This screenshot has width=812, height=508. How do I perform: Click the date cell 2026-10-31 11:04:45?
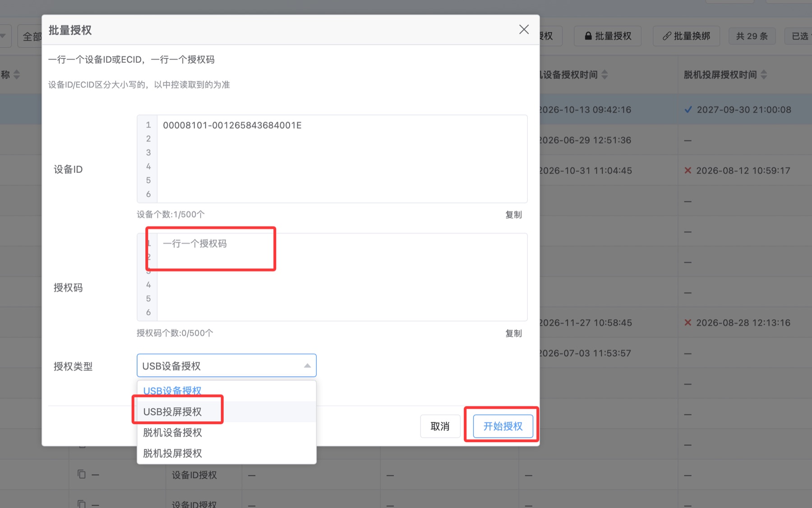[586, 171]
